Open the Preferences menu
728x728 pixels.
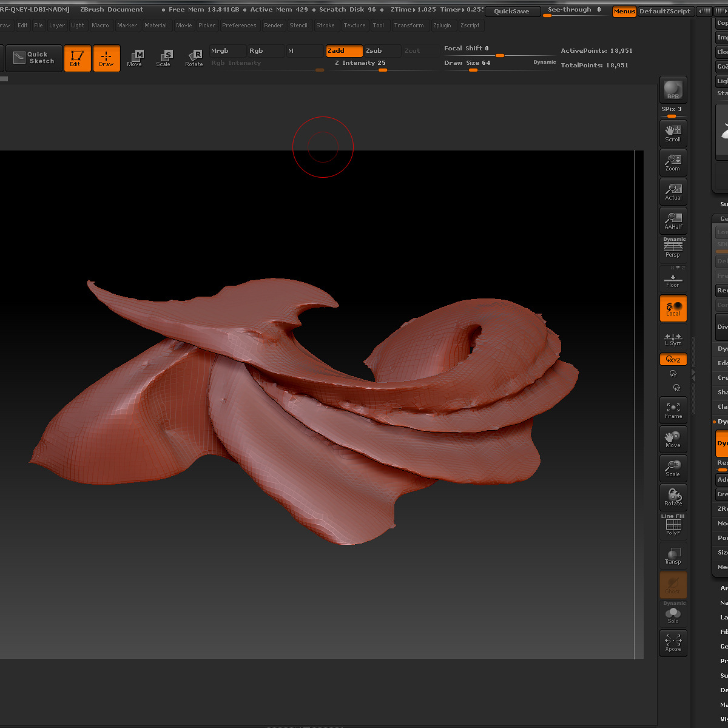point(239,25)
